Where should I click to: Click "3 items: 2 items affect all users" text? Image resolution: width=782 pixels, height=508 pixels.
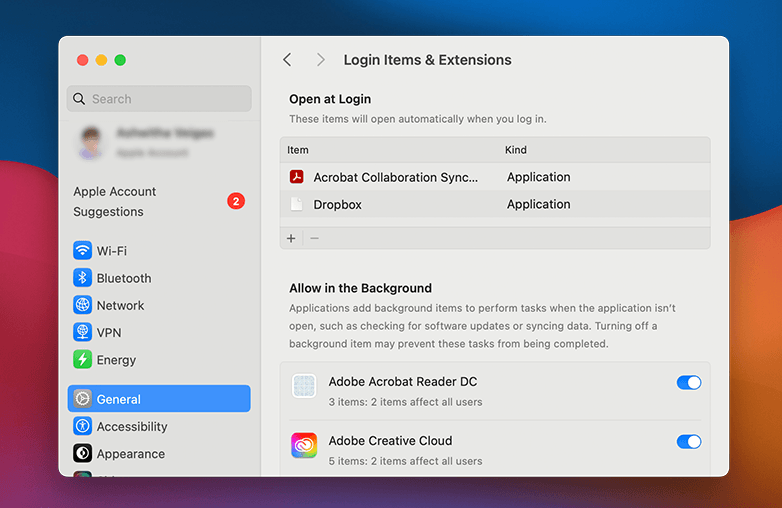[405, 402]
